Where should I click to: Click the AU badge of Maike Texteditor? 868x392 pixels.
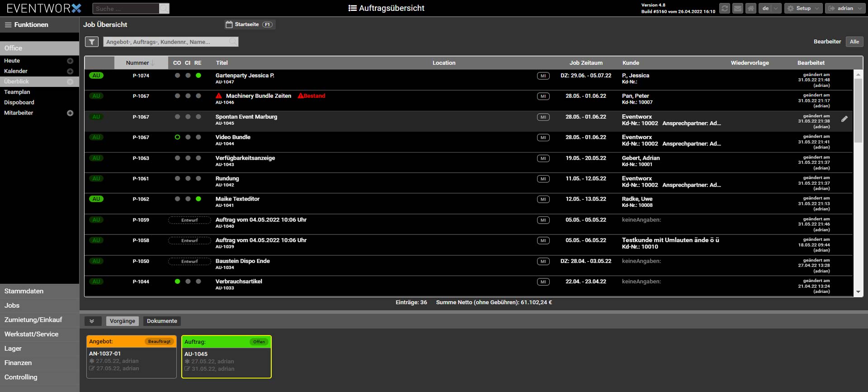[x=96, y=199]
